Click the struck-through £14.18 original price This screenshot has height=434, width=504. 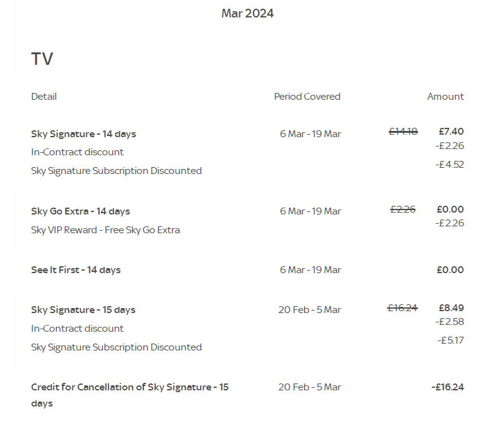click(x=403, y=132)
